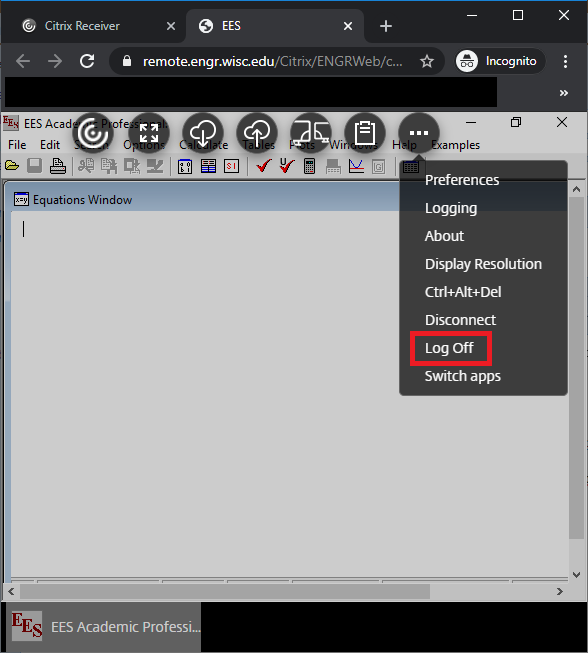The width and height of the screenshot is (588, 653).
Task: Select the EES browser tab
Action: 275,26
